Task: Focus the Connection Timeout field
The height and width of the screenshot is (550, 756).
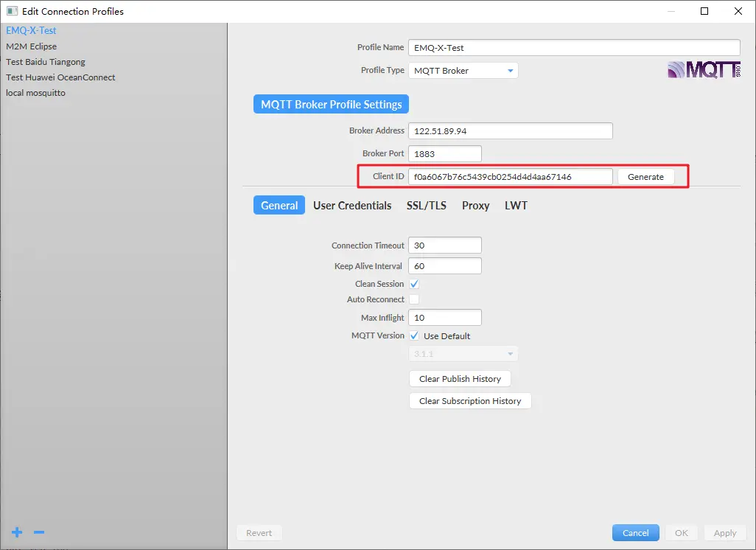Action: coord(445,245)
